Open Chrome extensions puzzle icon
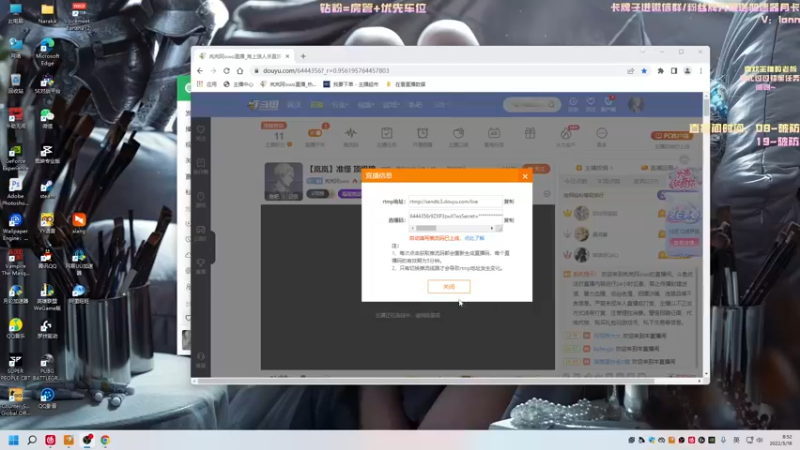Image resolution: width=800 pixels, height=450 pixels. click(660, 71)
